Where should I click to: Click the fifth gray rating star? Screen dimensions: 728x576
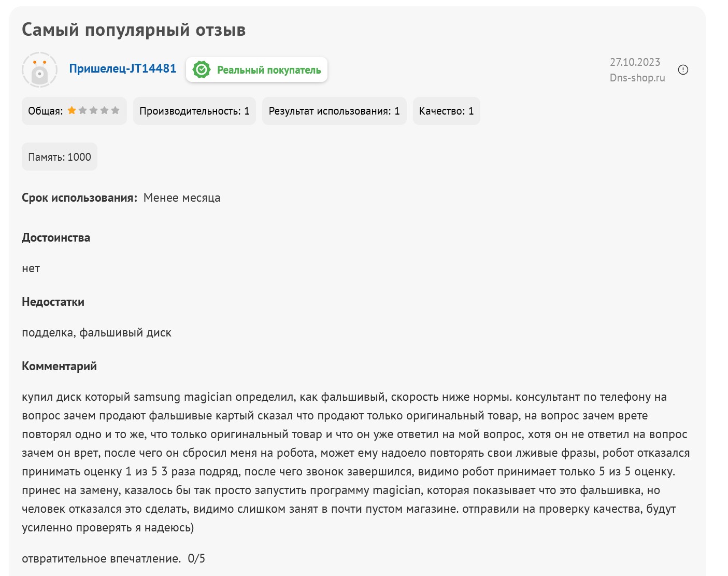pyautogui.click(x=116, y=110)
